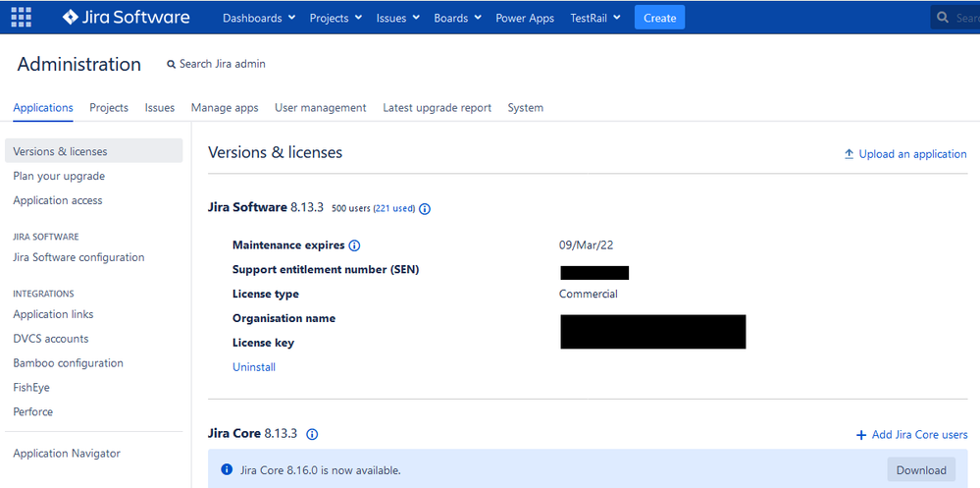Click the search magnifier icon in top bar
The width and height of the screenshot is (980, 488).
point(943,18)
